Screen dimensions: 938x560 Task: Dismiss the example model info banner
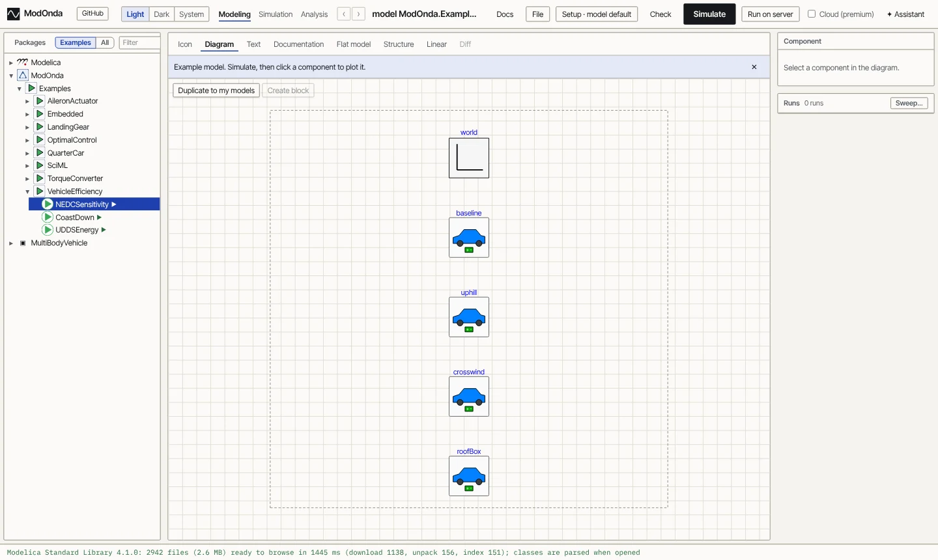(754, 67)
